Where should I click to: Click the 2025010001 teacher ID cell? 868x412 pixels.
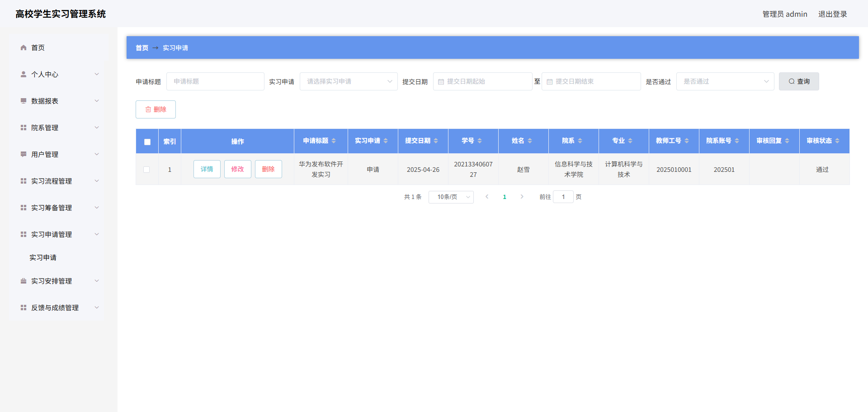pos(674,170)
